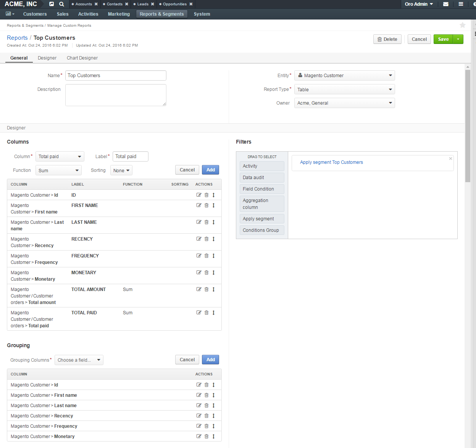This screenshot has height=448, width=476.
Task: Edit grouping row Magento Customer > Id
Action: point(199,385)
